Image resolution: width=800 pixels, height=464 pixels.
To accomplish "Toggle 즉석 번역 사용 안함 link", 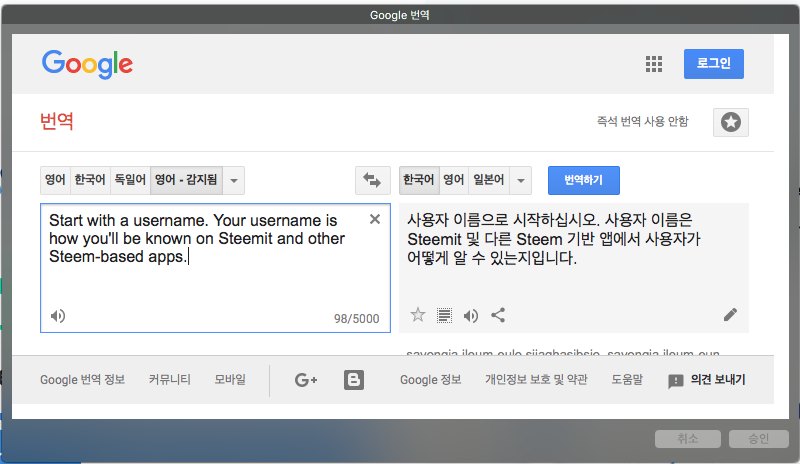I will click(642, 121).
